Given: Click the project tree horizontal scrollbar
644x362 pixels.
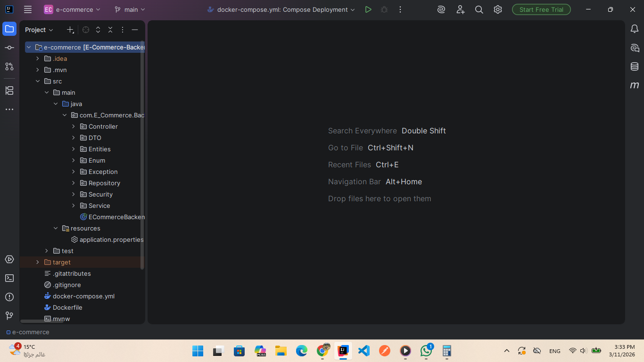Looking at the screenshot, I should (42, 321).
